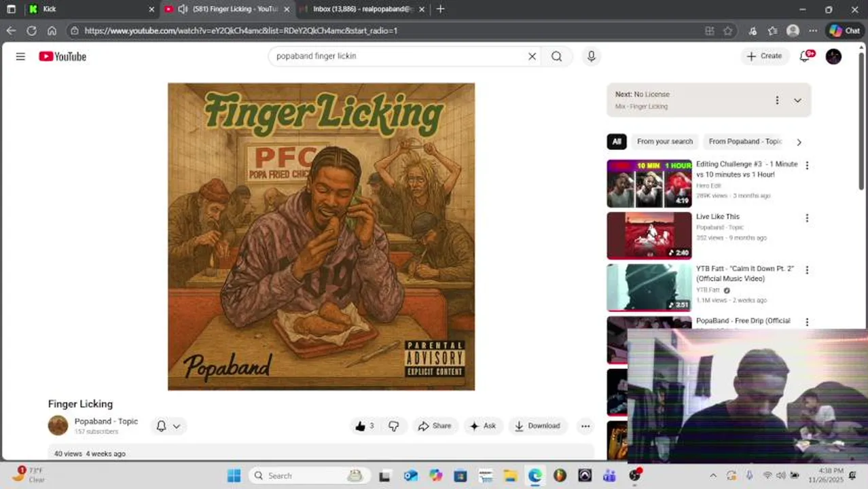
Task: Mute the Finger Licking tab audio
Action: tap(183, 9)
